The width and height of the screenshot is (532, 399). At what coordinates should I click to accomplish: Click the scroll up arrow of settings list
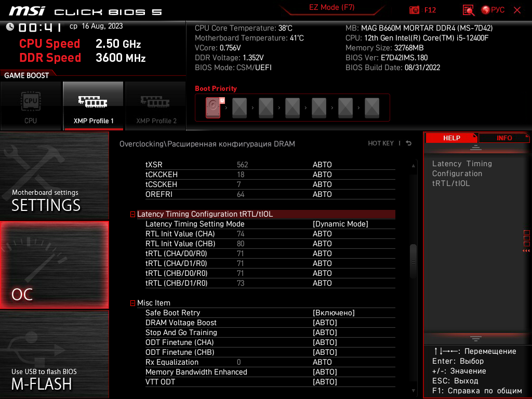[x=413, y=166]
